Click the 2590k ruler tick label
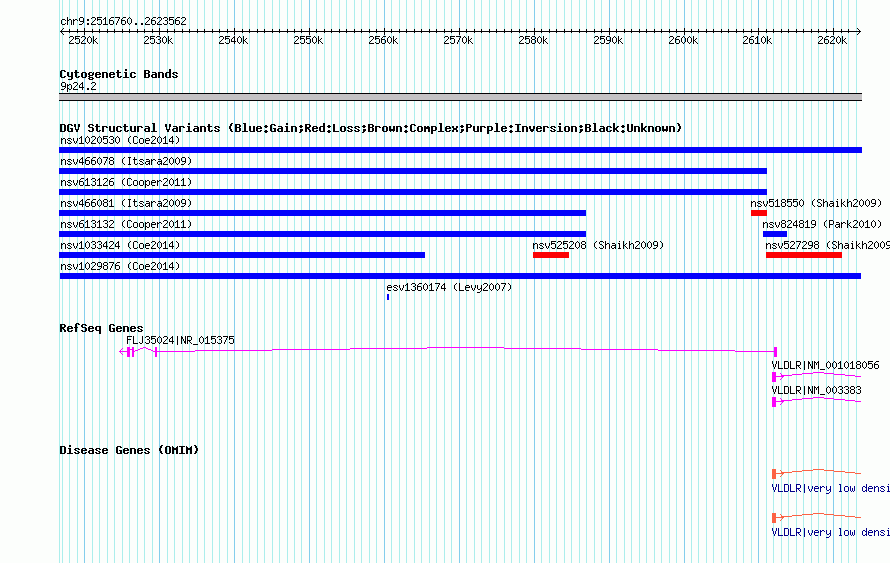 tap(608, 40)
